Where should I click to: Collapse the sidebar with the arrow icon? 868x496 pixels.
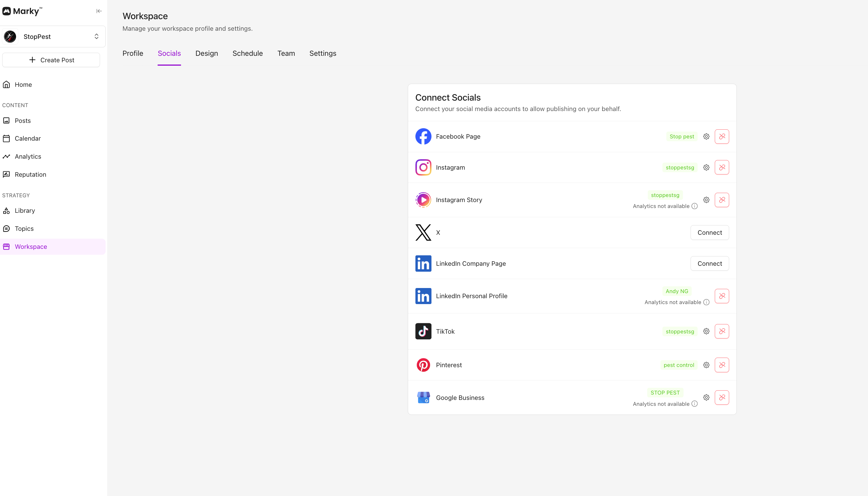click(x=99, y=11)
